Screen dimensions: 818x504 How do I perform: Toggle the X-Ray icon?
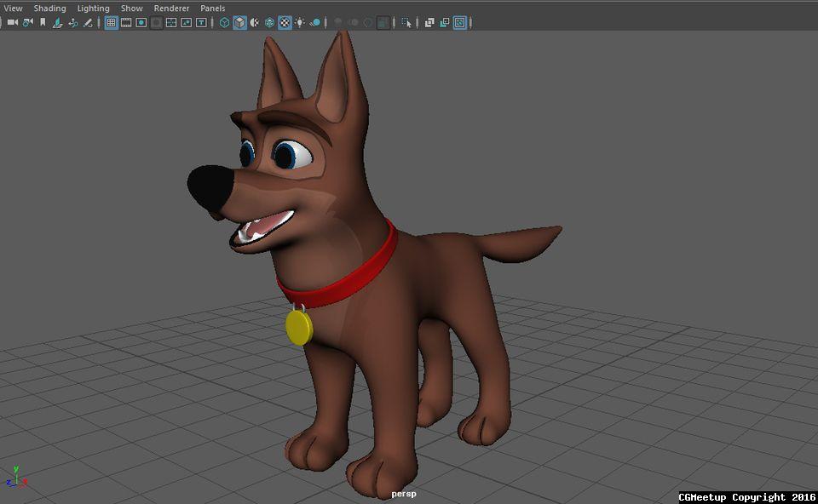(429, 22)
